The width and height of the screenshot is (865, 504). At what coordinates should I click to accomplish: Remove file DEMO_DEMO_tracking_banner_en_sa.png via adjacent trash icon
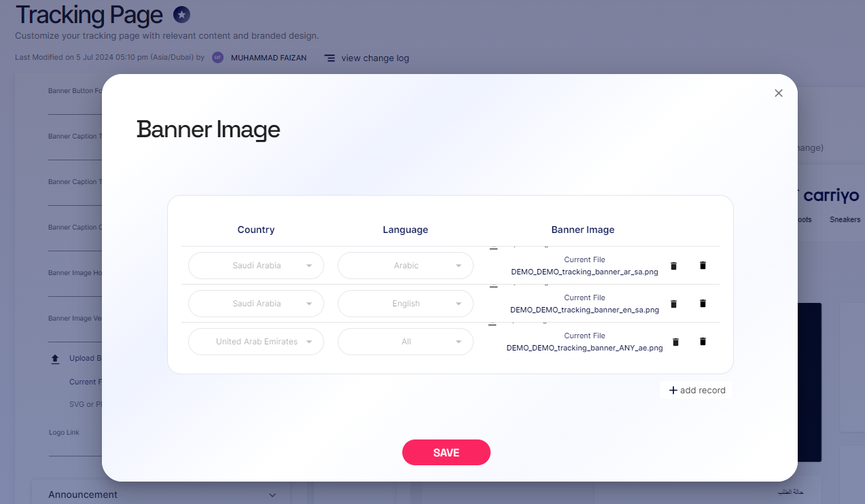(673, 304)
